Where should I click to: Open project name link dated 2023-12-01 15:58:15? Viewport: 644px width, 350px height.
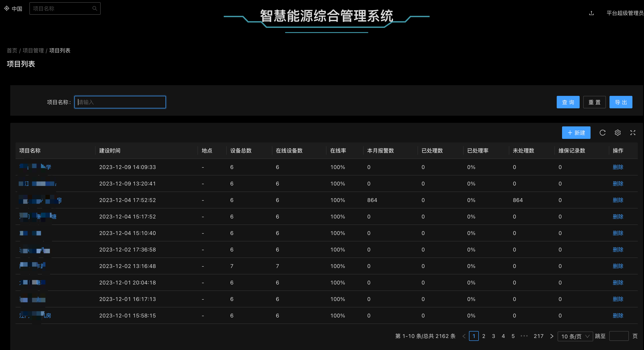(35, 315)
